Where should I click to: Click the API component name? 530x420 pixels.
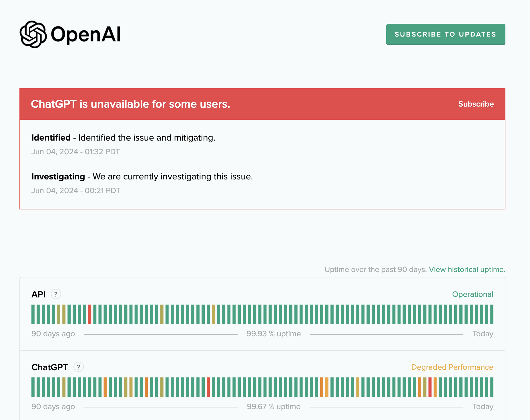point(38,294)
